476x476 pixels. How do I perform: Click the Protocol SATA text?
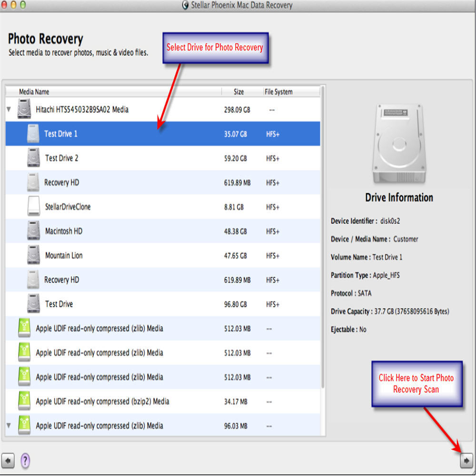coord(351,293)
